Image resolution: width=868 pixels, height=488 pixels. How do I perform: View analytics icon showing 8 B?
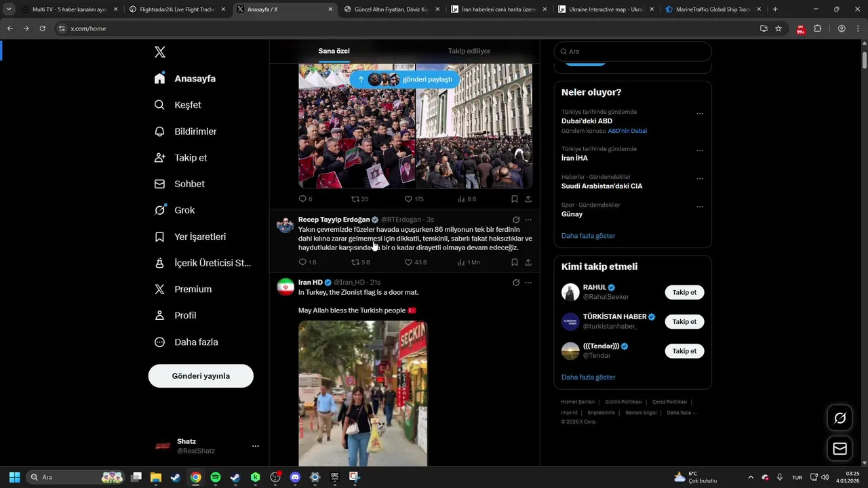pyautogui.click(x=462, y=199)
